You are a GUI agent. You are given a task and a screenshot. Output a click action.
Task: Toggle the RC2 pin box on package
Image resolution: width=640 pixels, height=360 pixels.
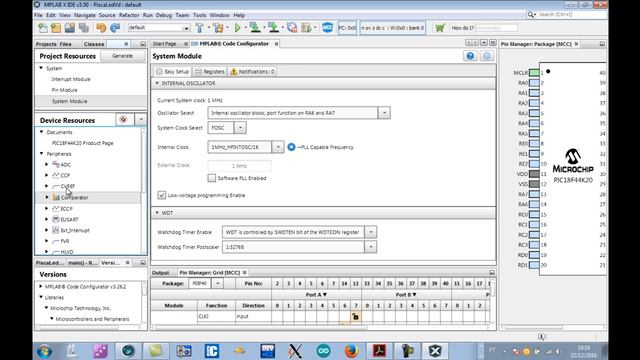pyautogui.click(x=534, y=235)
